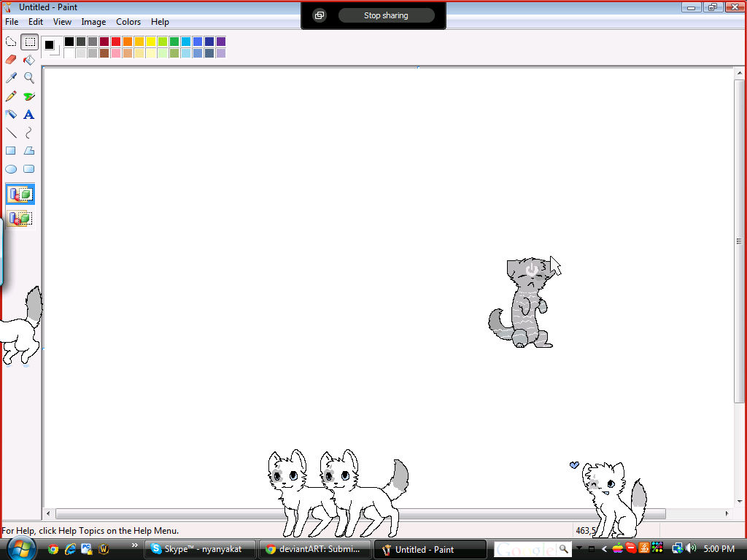Click the Stop sharing button
This screenshot has width=747, height=560.
tap(386, 15)
